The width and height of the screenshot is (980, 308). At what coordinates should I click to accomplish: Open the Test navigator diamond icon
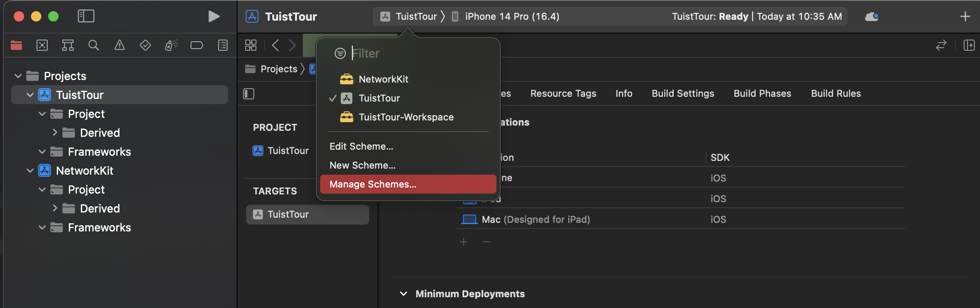(x=145, y=45)
